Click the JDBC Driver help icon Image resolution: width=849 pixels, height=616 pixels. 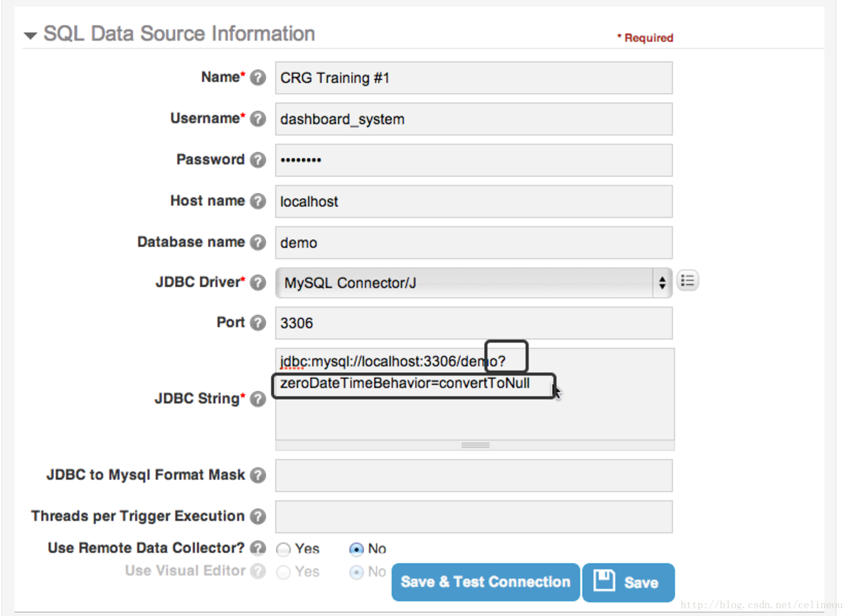(x=258, y=283)
